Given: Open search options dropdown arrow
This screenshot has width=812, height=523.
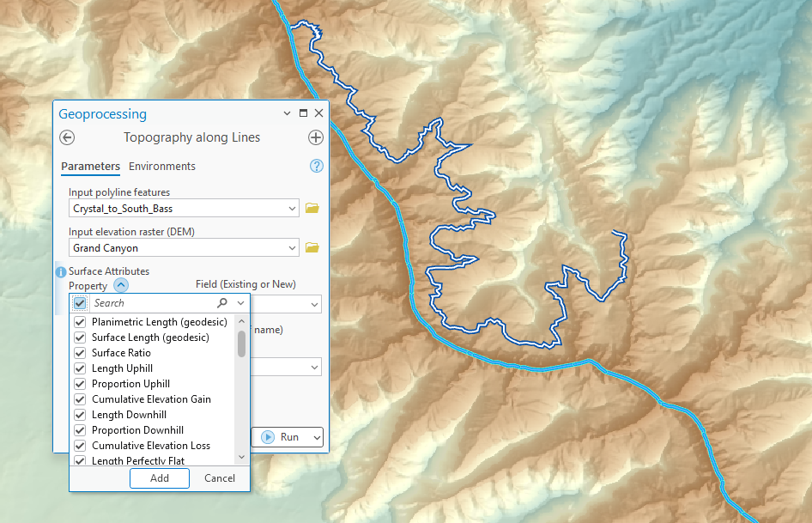Looking at the screenshot, I should [x=241, y=302].
